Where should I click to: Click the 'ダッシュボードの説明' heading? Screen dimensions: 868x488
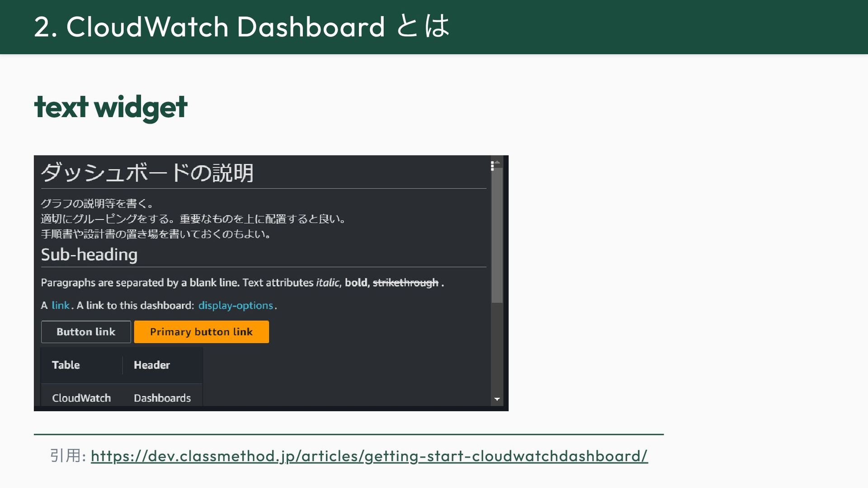click(x=147, y=173)
